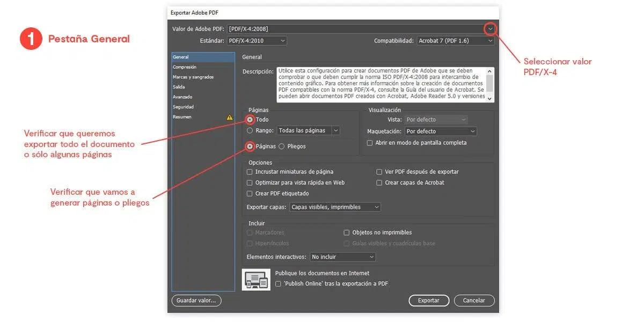Toggle Ver PDF después de exportar
This screenshot has width=644, height=322.
[x=379, y=172]
